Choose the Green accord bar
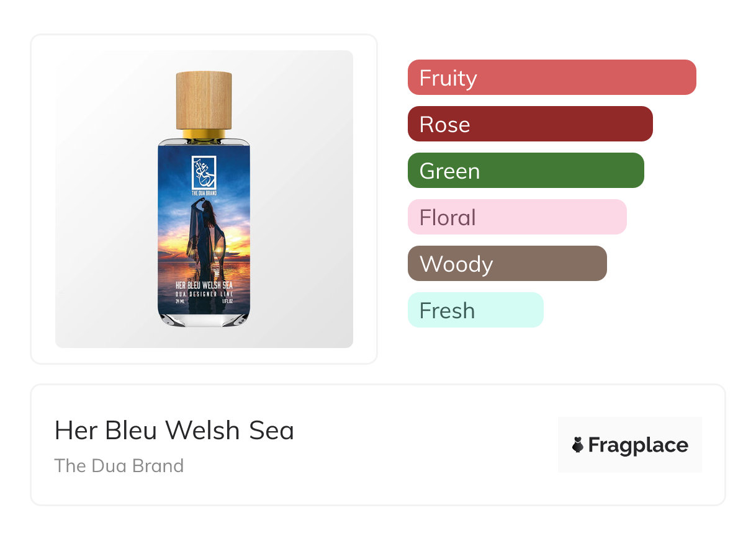756x536 pixels. [525, 171]
